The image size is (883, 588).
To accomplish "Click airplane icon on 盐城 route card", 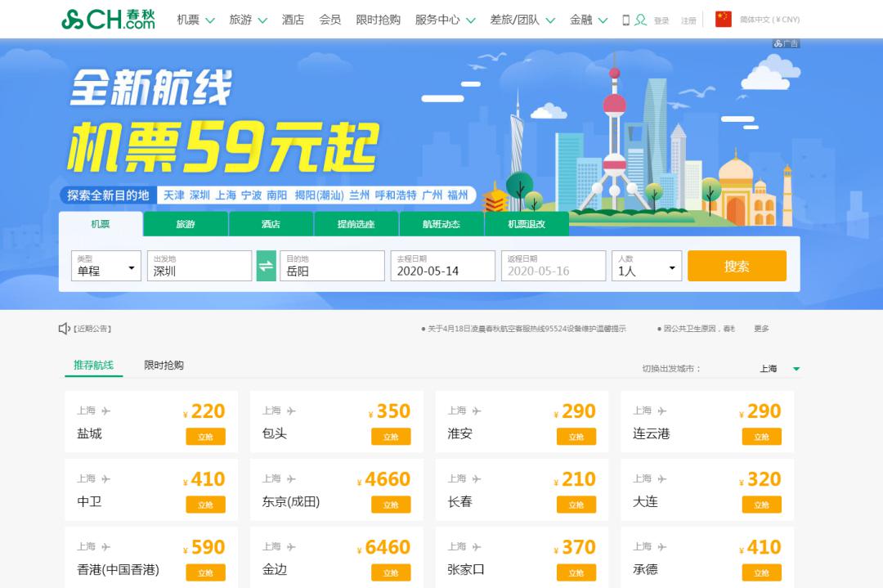I will point(105,411).
